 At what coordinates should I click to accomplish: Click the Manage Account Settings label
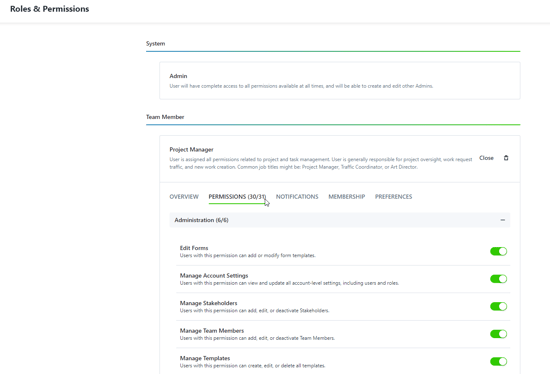[214, 275]
